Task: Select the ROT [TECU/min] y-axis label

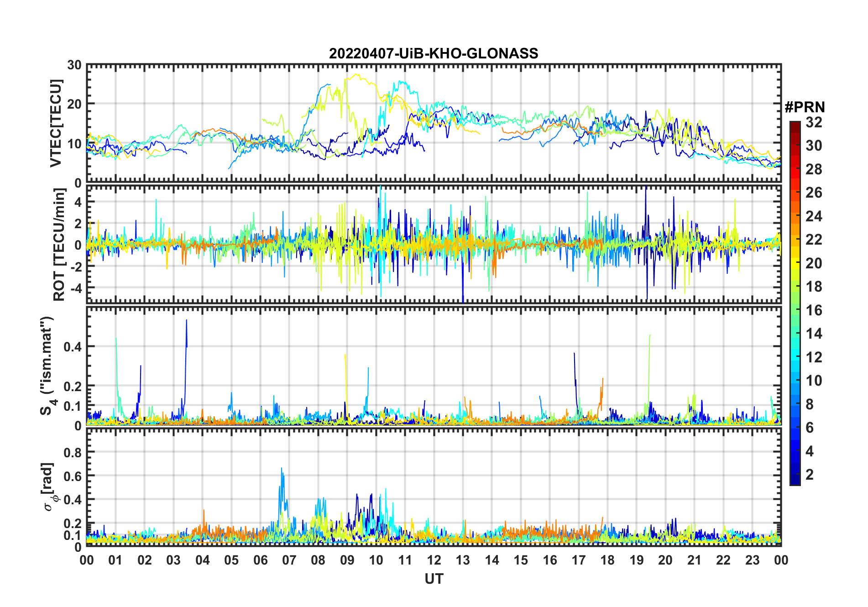Action: point(59,245)
